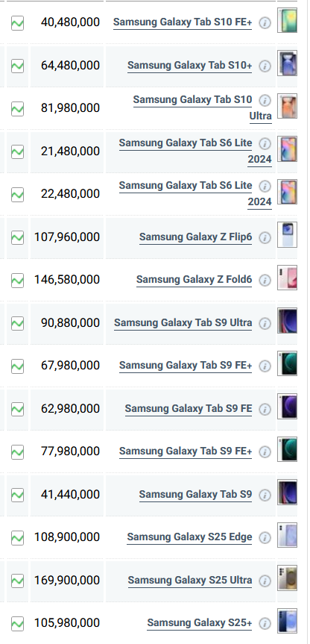
Task: Open Samsung Galaxy Tab S9 FE link
Action: click(x=189, y=409)
